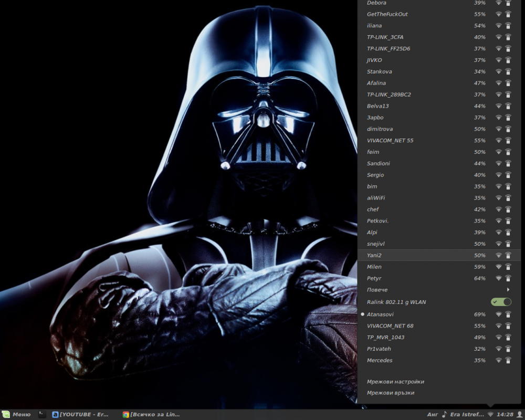Image resolution: width=525 pixels, height=420 pixels.
Task: Click the 59% signal value for Milen
Action: [x=480, y=267]
